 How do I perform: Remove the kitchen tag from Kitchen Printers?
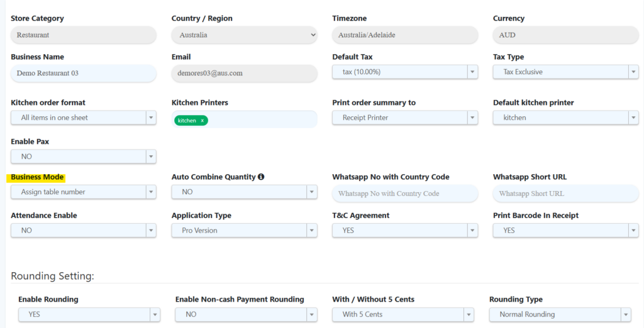(x=202, y=120)
